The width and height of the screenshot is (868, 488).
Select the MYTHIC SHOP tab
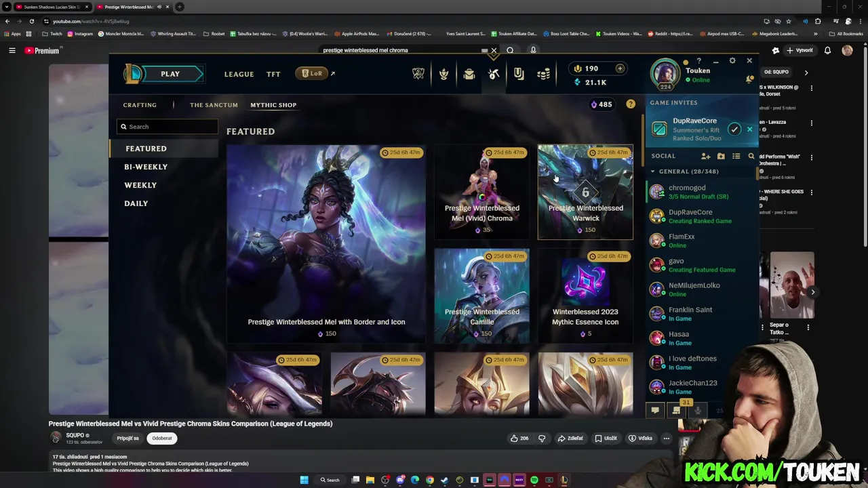click(x=273, y=105)
